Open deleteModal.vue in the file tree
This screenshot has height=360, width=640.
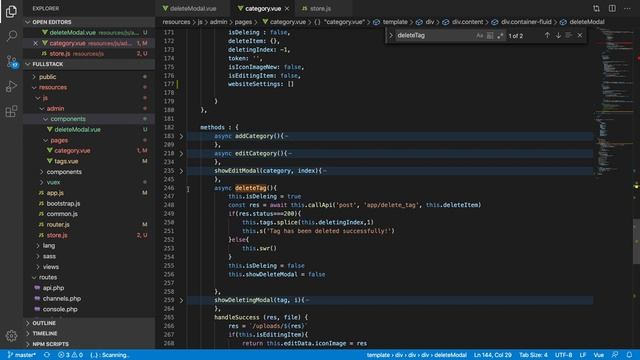(77, 129)
